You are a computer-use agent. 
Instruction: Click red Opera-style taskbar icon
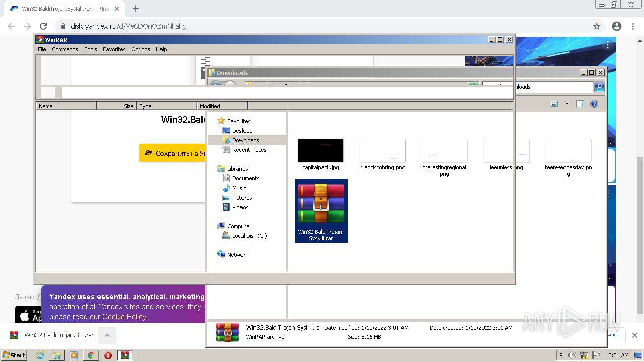108,355
